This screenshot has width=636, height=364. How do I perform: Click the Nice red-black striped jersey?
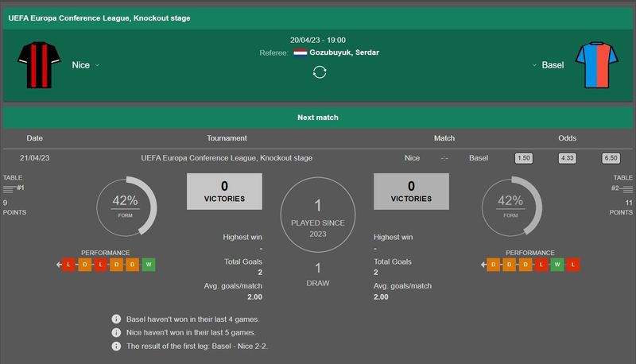click(x=39, y=65)
